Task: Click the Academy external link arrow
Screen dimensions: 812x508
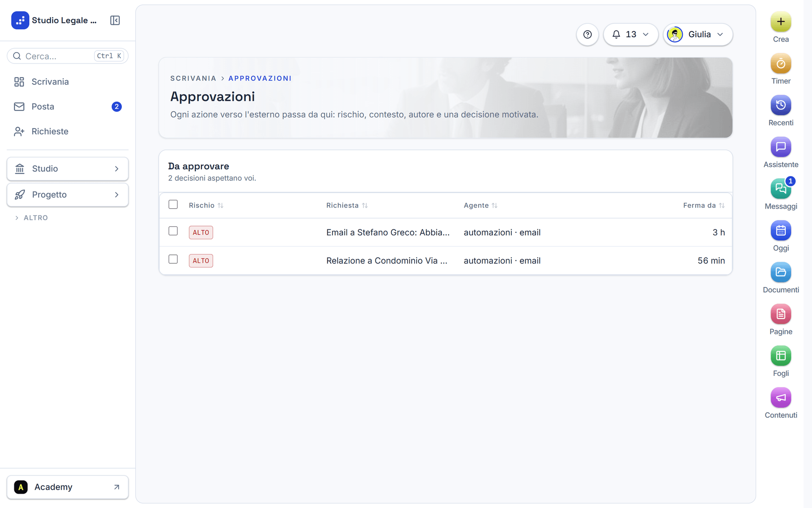Action: 117,487
